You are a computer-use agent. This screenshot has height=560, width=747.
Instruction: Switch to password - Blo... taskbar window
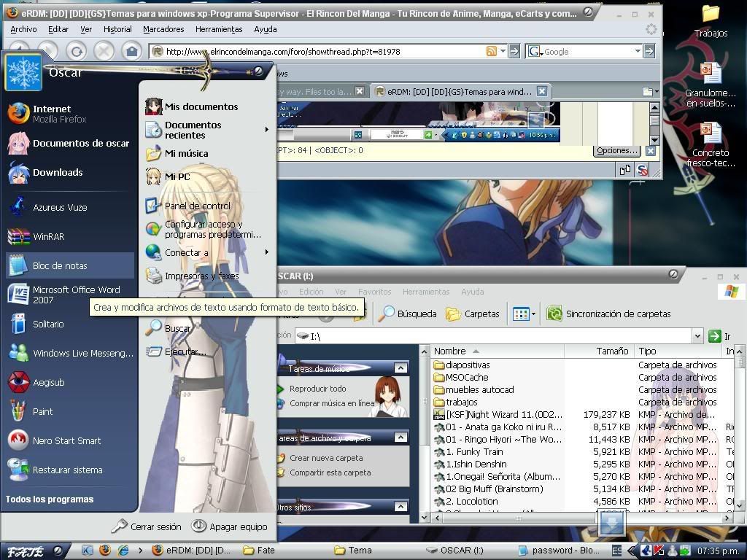tap(558, 551)
